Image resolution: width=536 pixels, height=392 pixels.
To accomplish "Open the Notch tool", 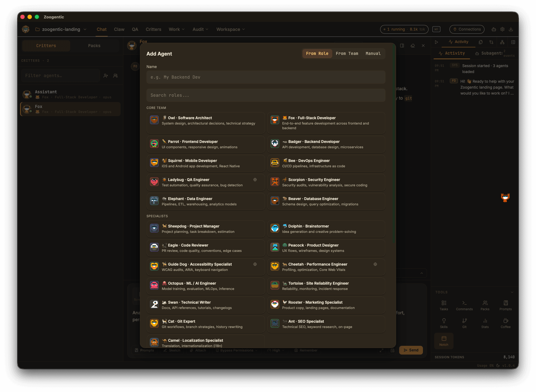I will point(444,341).
